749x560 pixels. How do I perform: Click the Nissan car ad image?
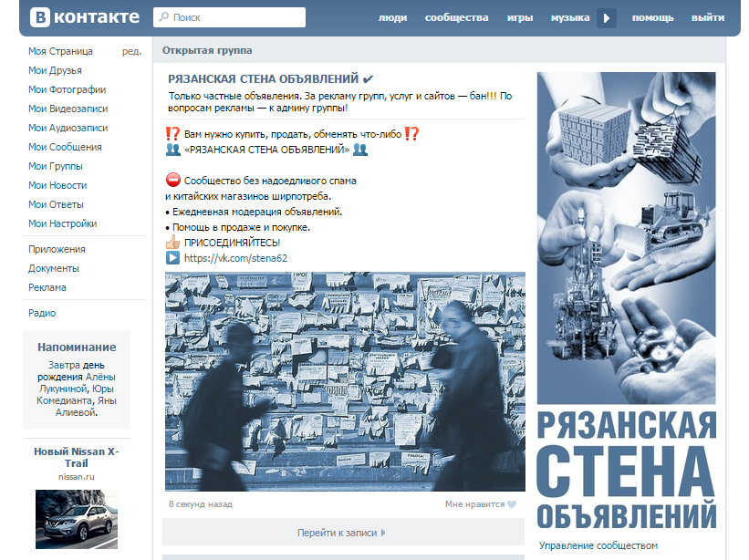[x=77, y=519]
